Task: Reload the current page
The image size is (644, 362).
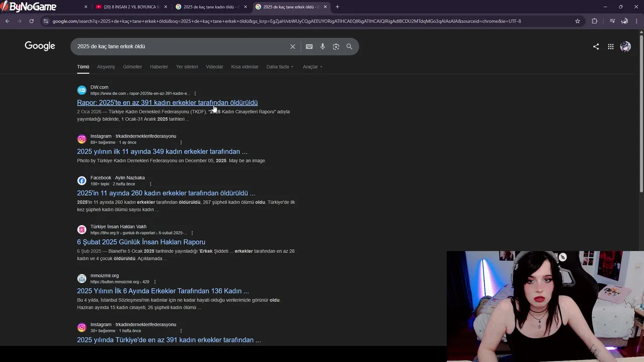Action: click(x=31, y=21)
